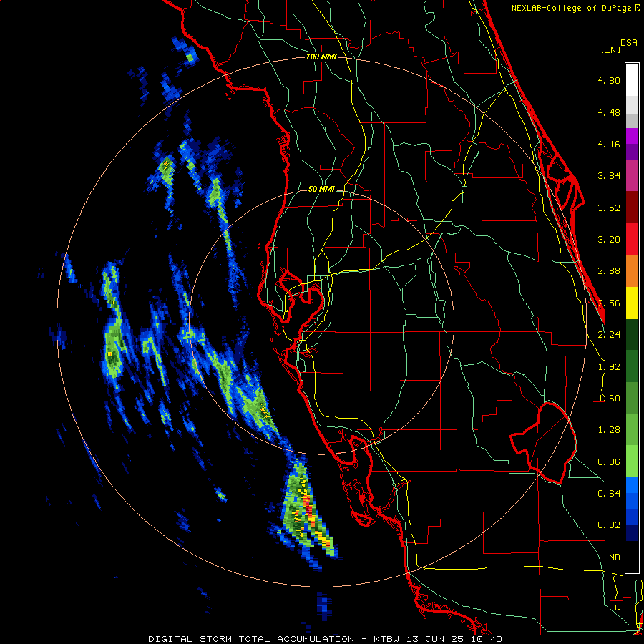
Task: Click the '50 NMI' range ring label
Action: (x=321, y=190)
